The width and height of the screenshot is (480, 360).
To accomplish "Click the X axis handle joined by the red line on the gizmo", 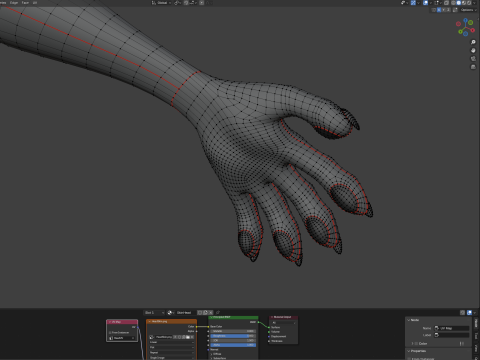I will [x=473, y=30].
